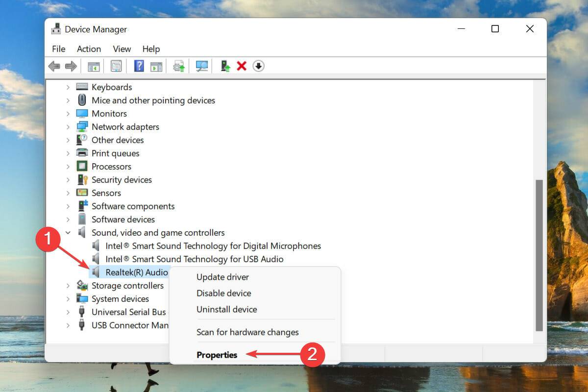Image resolution: width=588 pixels, height=392 pixels.
Task: Expand the Other devices category
Action: coord(67,140)
